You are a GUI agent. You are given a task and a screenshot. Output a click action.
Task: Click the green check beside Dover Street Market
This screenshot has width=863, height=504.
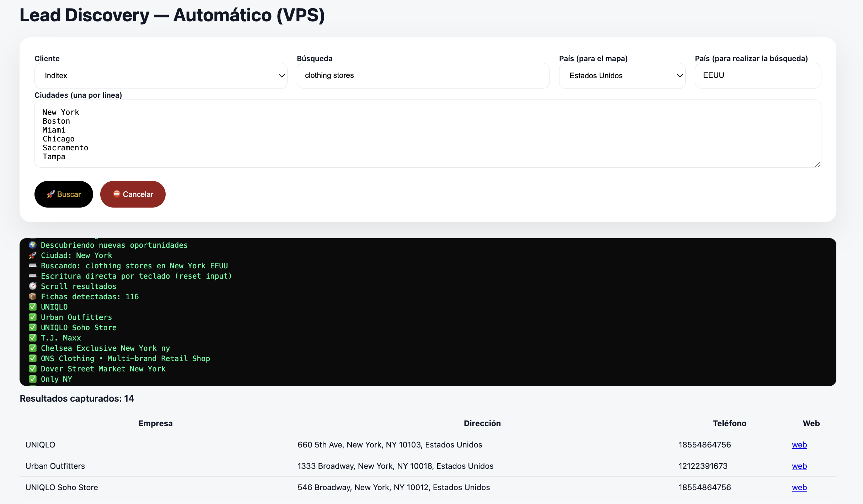point(33,369)
